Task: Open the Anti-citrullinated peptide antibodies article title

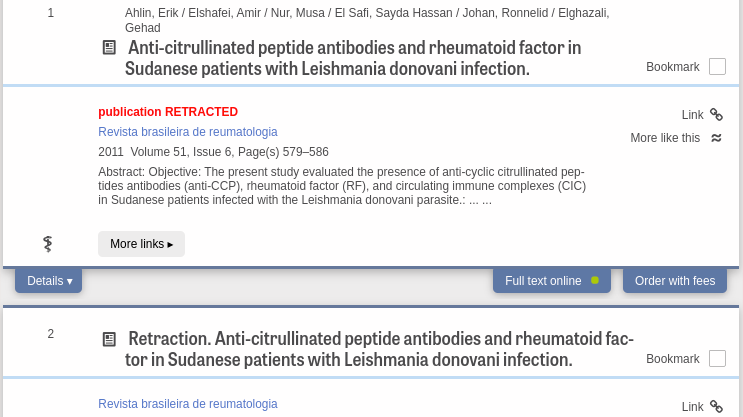Action: [353, 58]
